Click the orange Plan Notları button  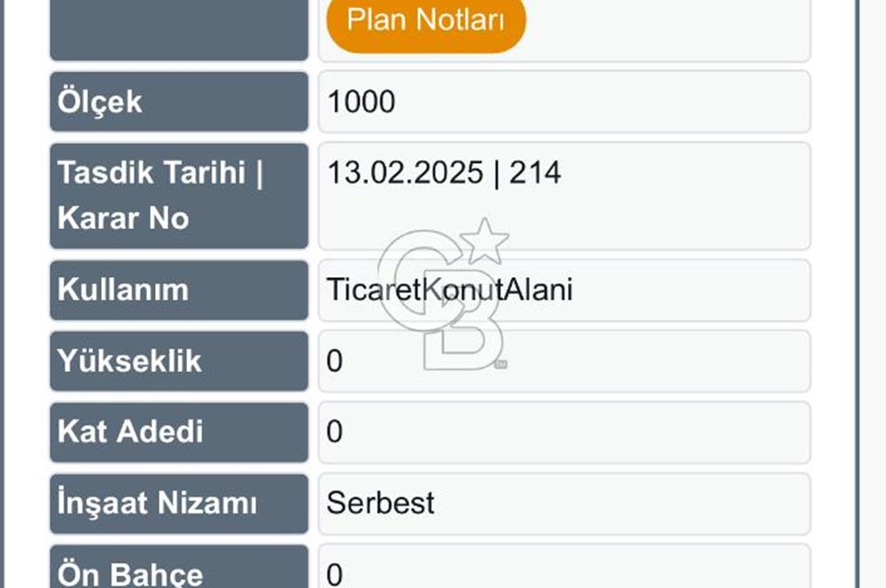(425, 20)
